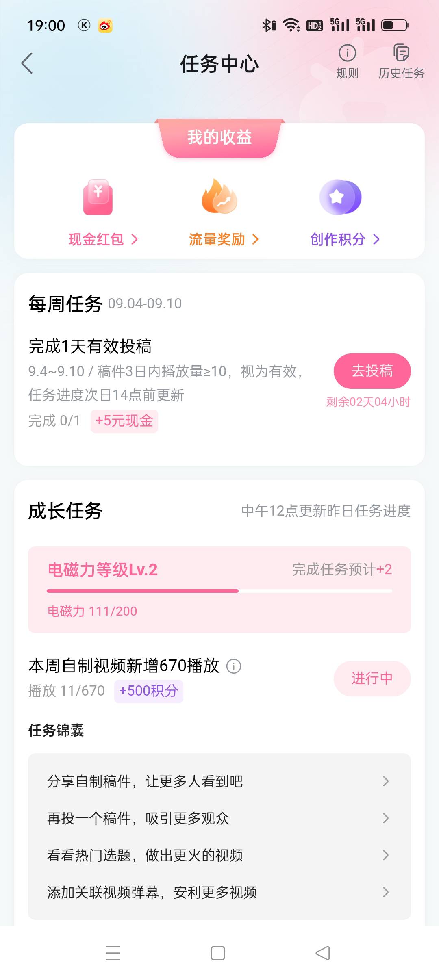This screenshot has height=980, width=439.
Task: Tap the 我的收益 banner header
Action: tap(219, 138)
